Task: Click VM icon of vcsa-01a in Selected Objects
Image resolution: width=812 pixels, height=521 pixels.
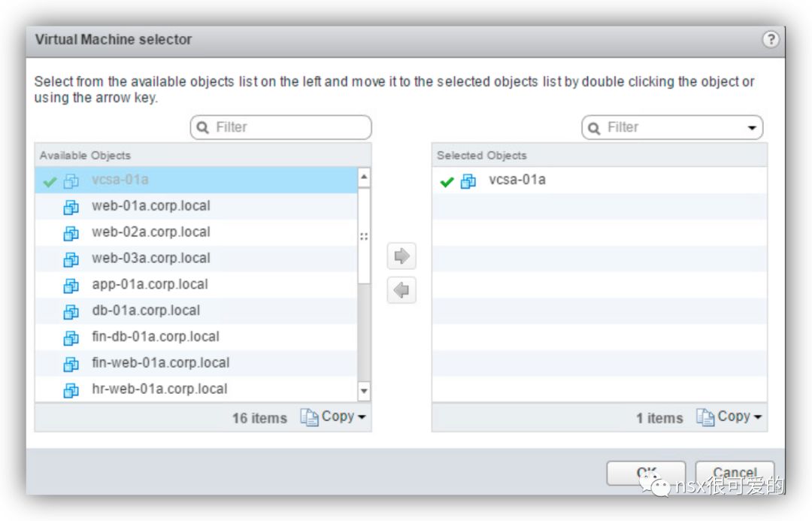Action: click(x=468, y=180)
